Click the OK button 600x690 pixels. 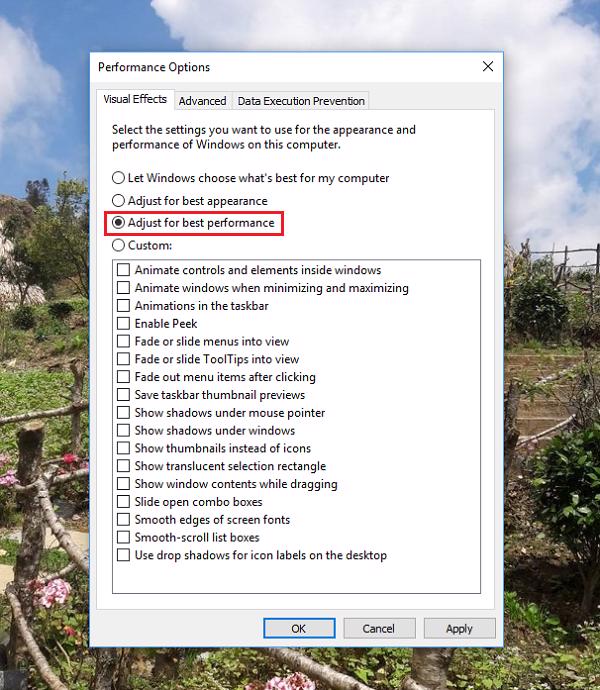point(299,628)
